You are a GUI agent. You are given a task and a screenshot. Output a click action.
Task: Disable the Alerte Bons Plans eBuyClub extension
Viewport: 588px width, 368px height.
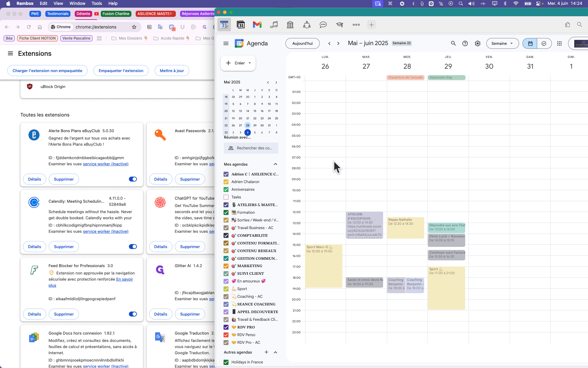(133, 179)
